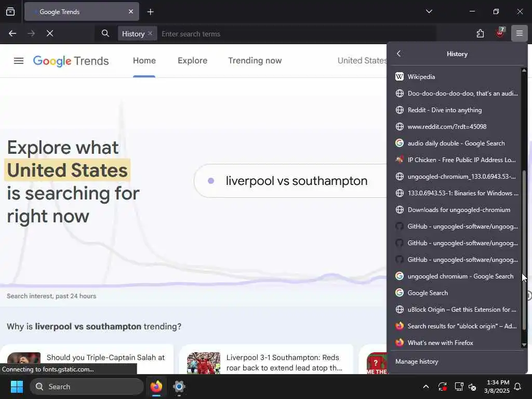Open Firefox View at tab bar start
This screenshot has width=532, height=399.
[10, 12]
